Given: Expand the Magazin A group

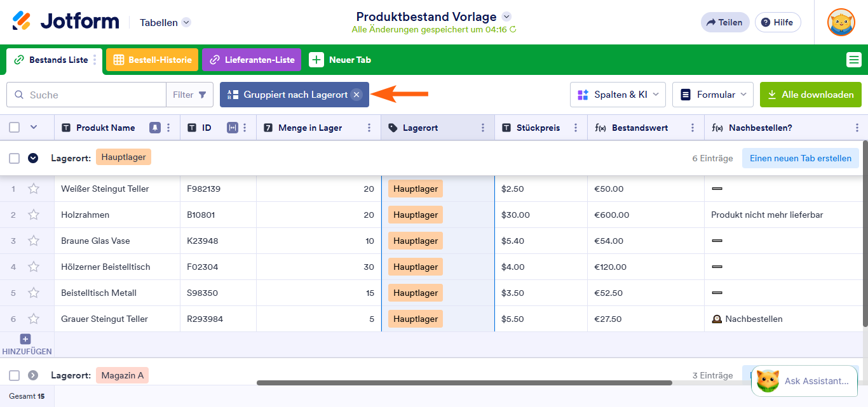Looking at the screenshot, I should pyautogui.click(x=33, y=375).
